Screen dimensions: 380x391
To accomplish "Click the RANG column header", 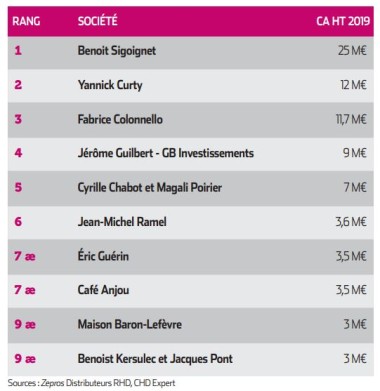I will (x=26, y=21).
